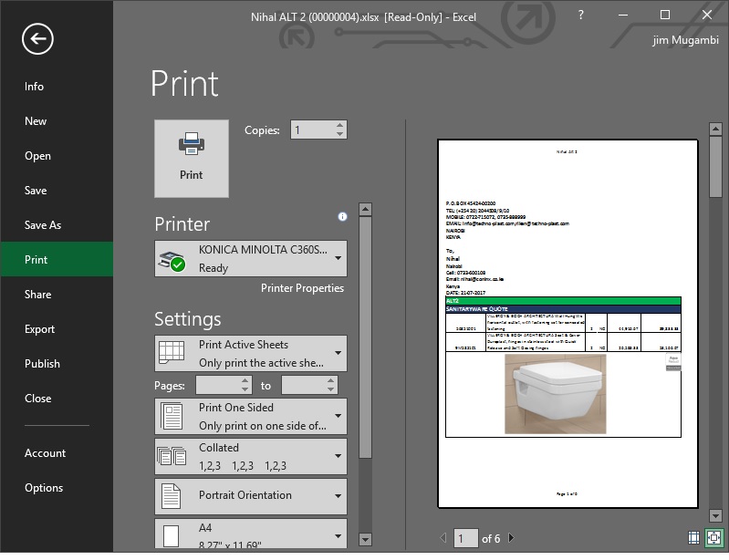Open the KONICA MINOLTA printer dropdown
Screen dimensions: 729x560
tap(251, 258)
